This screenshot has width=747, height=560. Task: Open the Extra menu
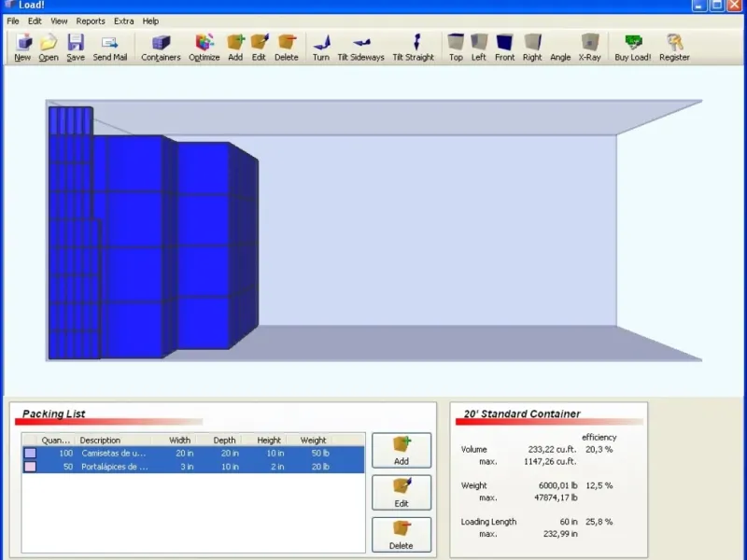123,21
